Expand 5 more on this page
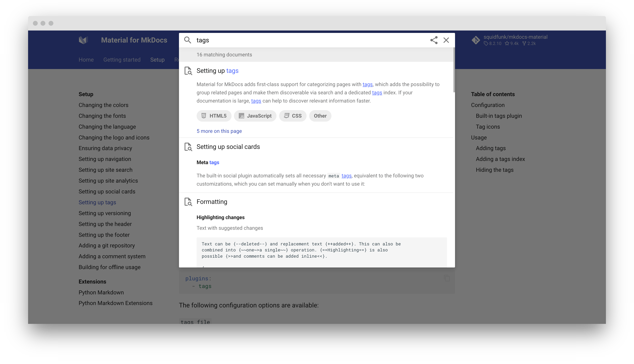The image size is (634, 364). click(x=219, y=131)
